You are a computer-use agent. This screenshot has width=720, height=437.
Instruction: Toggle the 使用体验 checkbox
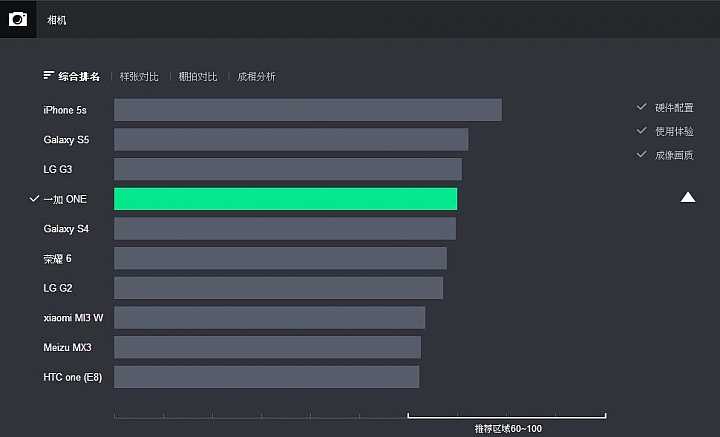click(641, 131)
